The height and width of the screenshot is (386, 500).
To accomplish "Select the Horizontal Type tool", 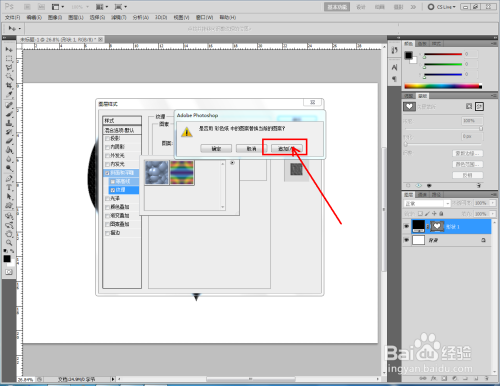I will coord(9,188).
